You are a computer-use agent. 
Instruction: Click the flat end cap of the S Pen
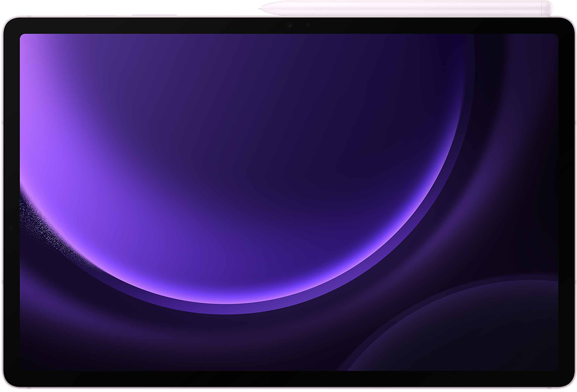point(547,7)
